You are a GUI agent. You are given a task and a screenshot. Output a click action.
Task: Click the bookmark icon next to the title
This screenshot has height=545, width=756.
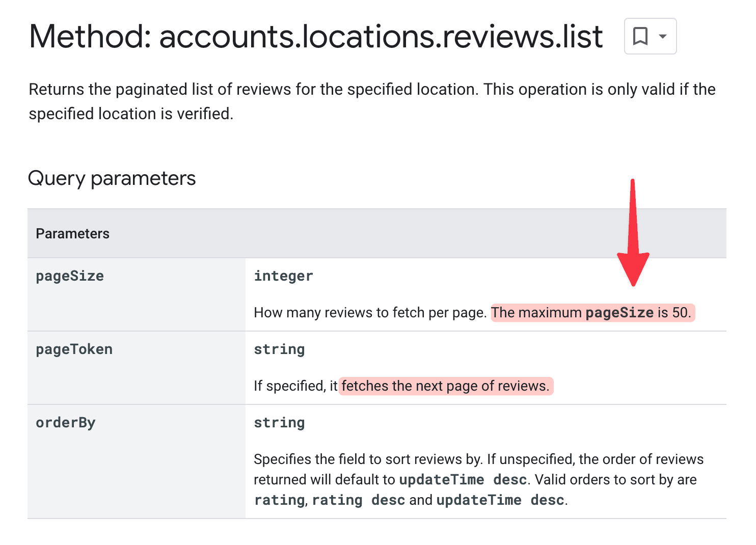coord(641,36)
